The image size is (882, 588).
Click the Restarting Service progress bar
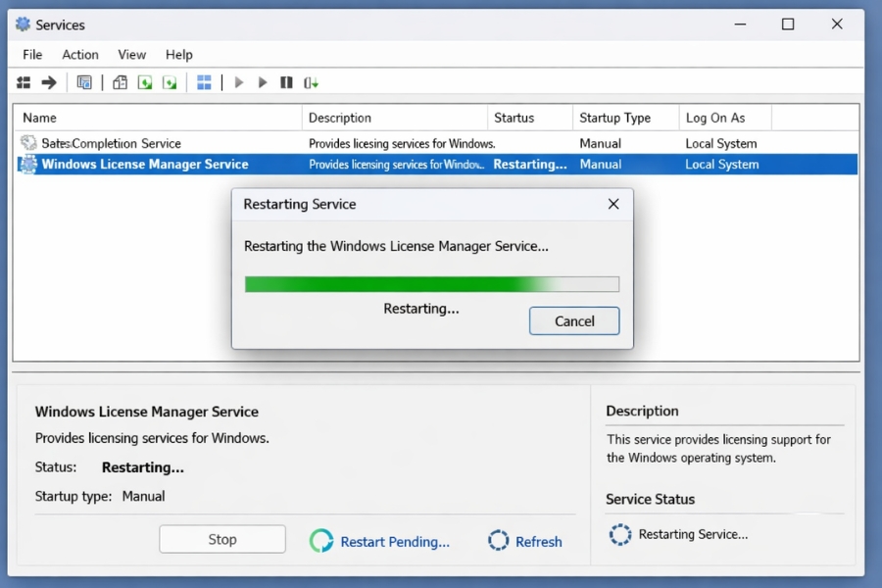[431, 283]
